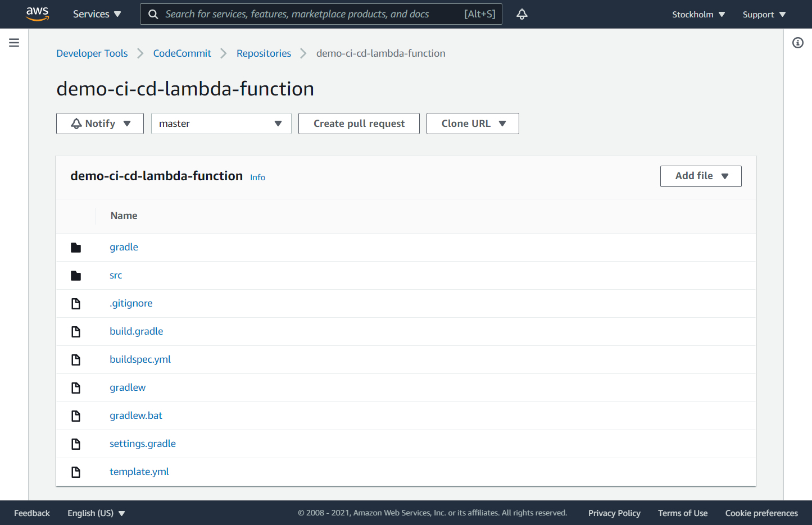Click the Name column header
Image resolution: width=812 pixels, height=525 pixels.
coord(124,216)
